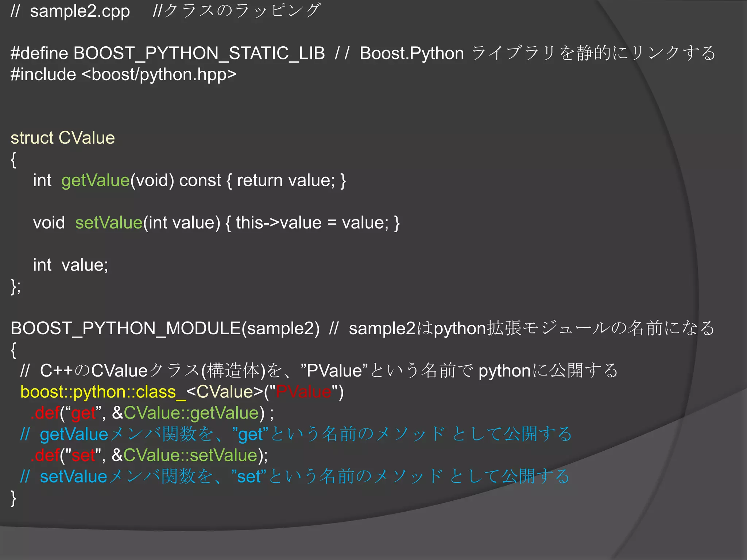
Task: Click the final closing brace '}'
Action: (13, 498)
